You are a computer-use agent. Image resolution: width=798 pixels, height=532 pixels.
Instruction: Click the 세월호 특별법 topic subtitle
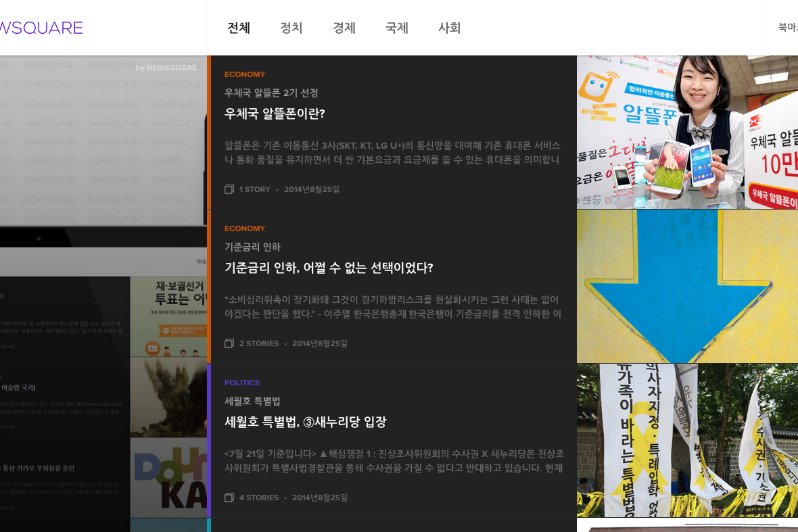click(x=252, y=402)
